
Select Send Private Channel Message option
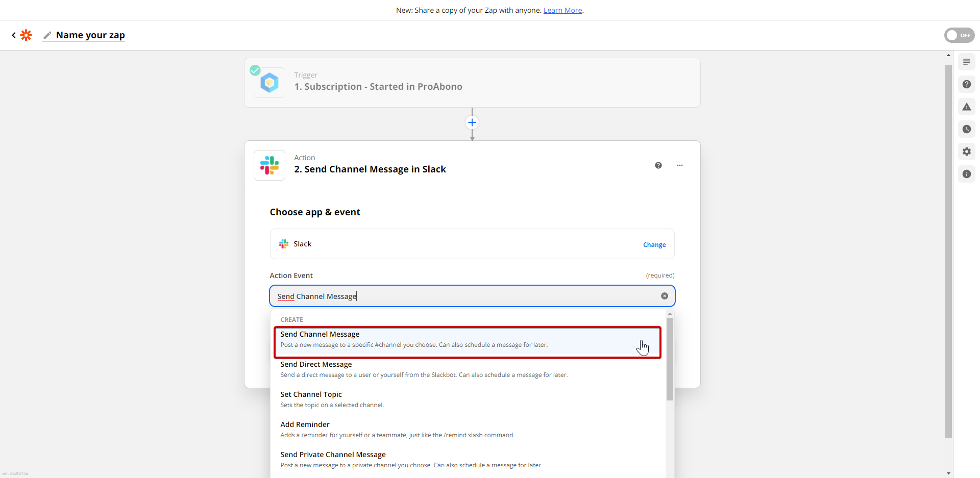pos(468,460)
